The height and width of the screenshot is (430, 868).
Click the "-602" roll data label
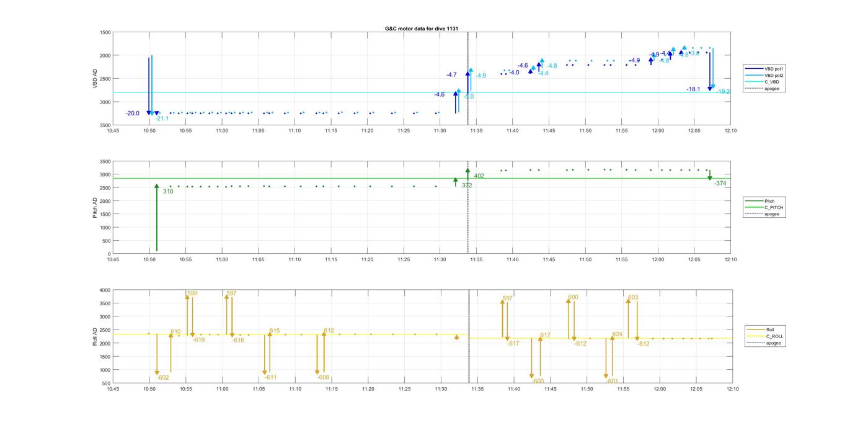point(163,378)
